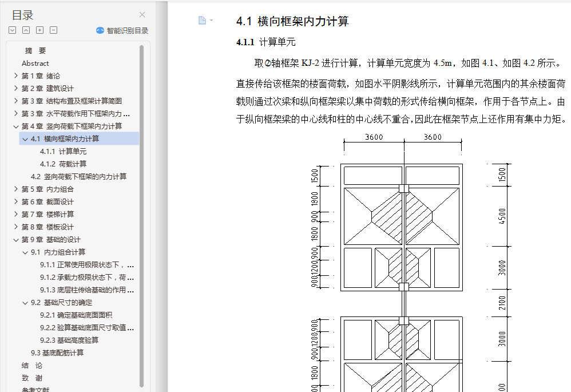This screenshot has width=571, height=392.
Task: Open 9.2.2 验算基础底面尺寸取值 entry
Action: [86, 327]
